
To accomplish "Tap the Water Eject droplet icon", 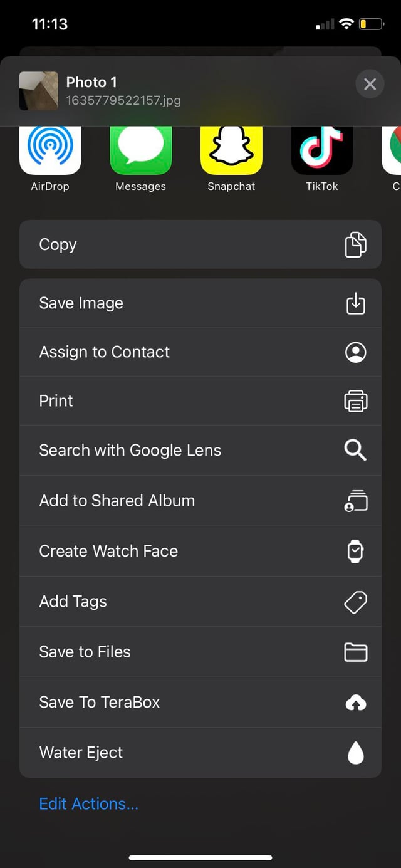I will tap(355, 753).
